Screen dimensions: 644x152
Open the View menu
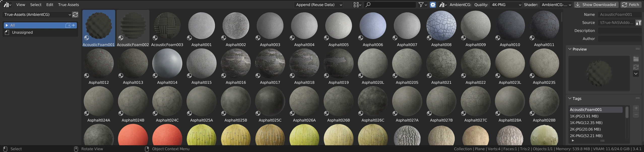(x=21, y=5)
